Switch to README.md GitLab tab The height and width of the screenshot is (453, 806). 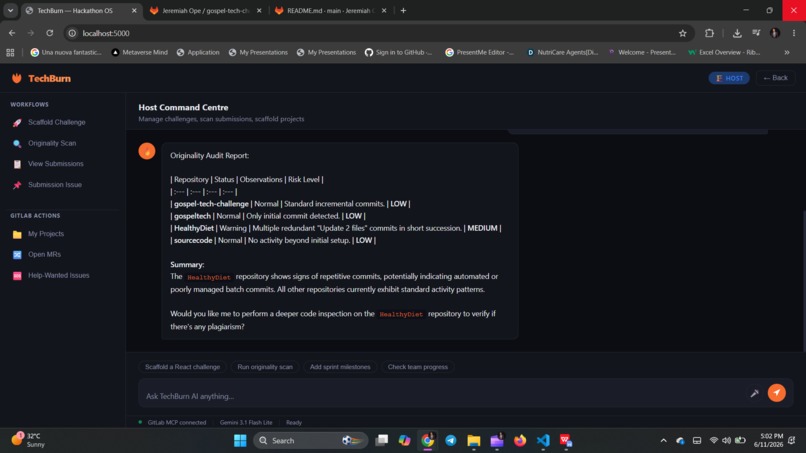331,11
